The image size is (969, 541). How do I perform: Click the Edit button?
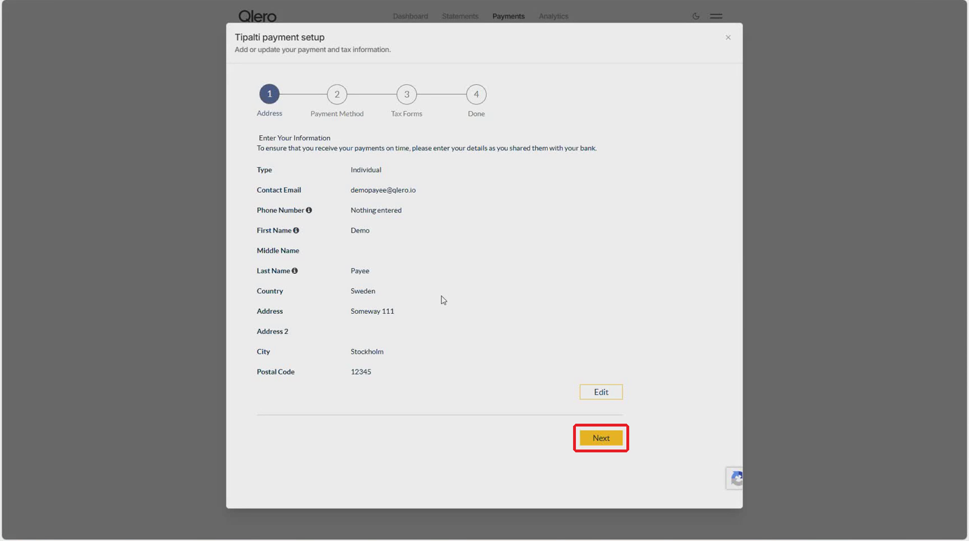click(x=601, y=392)
